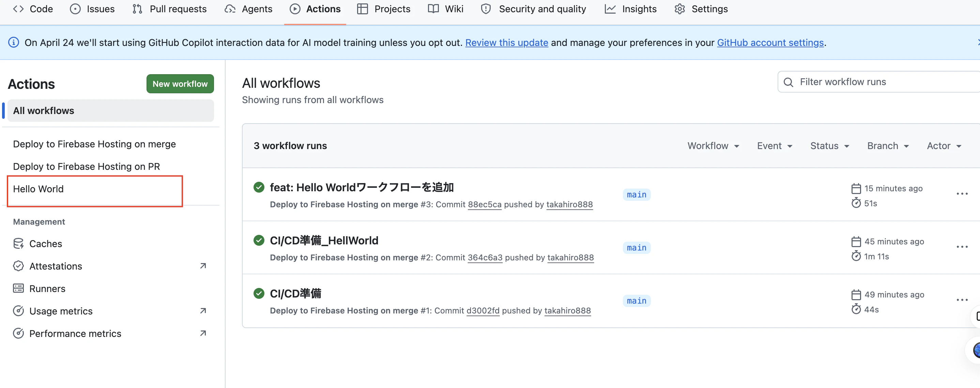Open options menu for CI/CD準備_HellWorld run
The width and height of the screenshot is (980, 388).
962,247
